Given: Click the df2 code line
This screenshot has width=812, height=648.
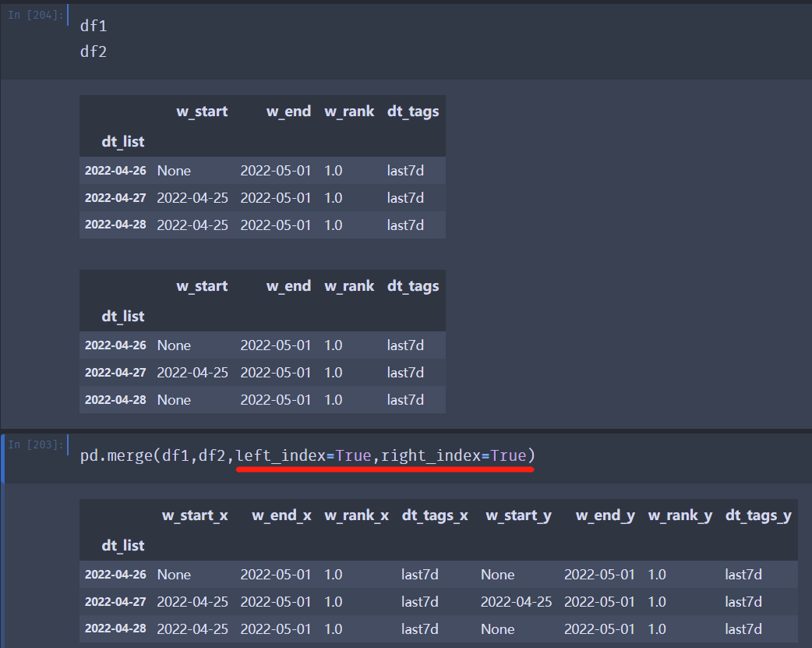Looking at the screenshot, I should pyautogui.click(x=94, y=51).
